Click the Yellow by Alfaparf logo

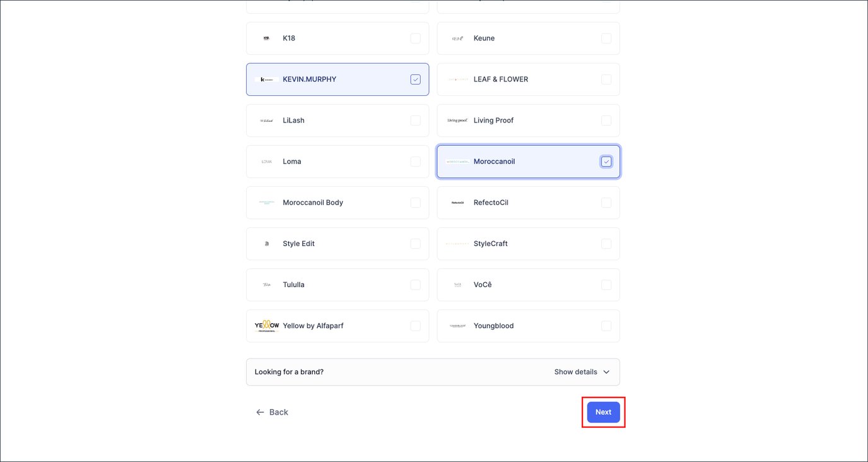pos(266,325)
